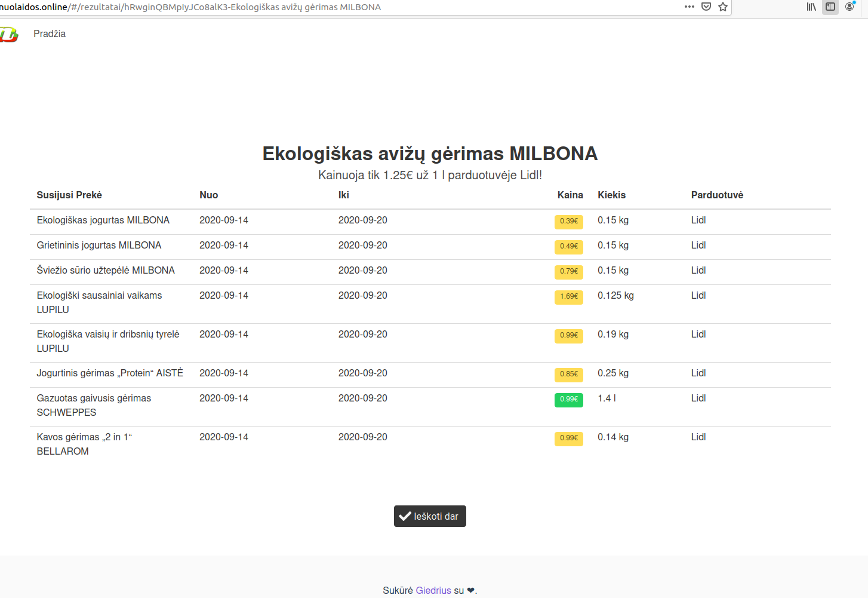Click the 1.69€ price badge
The height and width of the screenshot is (598, 868).
click(x=569, y=296)
